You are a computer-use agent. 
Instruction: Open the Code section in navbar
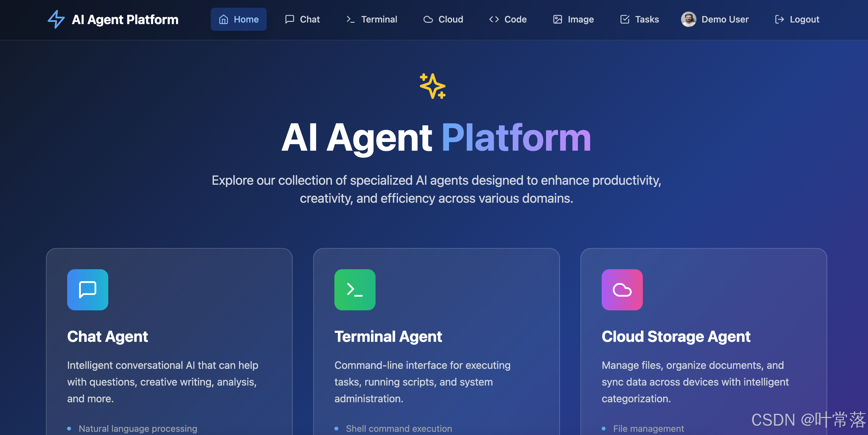point(508,19)
